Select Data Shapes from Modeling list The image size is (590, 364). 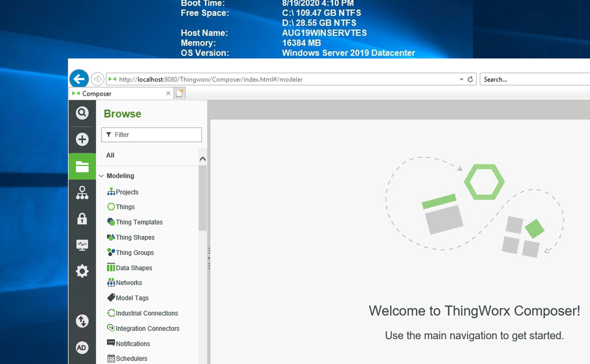133,268
